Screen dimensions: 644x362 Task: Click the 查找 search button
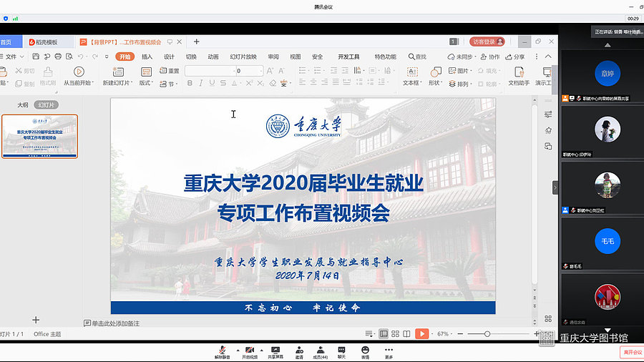(x=417, y=57)
